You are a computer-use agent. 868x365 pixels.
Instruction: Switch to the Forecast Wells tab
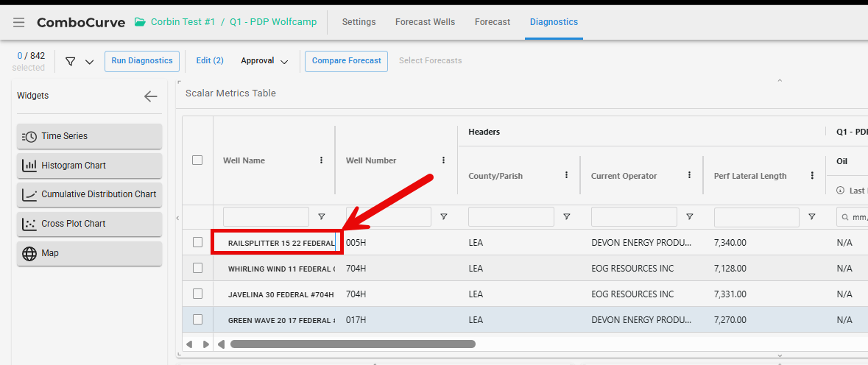[425, 22]
